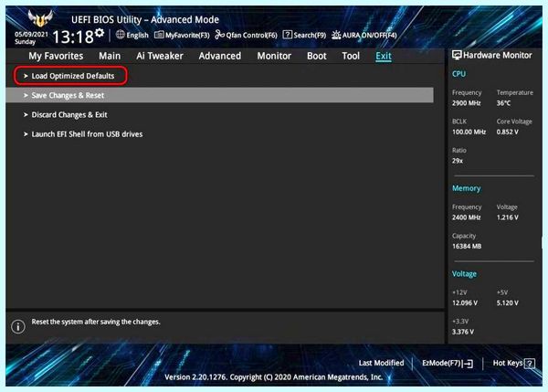Click the 100.00 MHz BCLK value

pos(469,132)
